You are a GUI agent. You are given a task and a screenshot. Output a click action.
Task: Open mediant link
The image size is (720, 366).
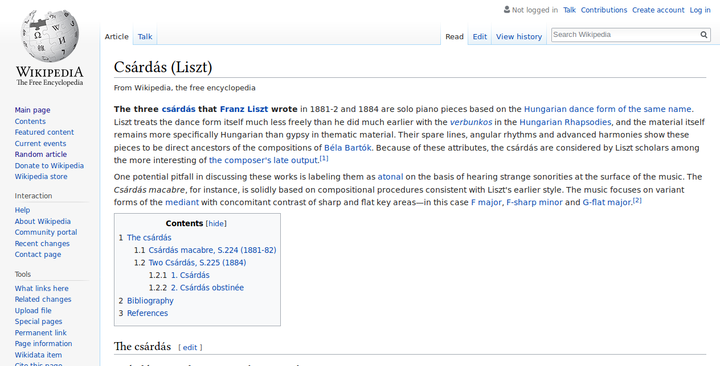[182, 203]
